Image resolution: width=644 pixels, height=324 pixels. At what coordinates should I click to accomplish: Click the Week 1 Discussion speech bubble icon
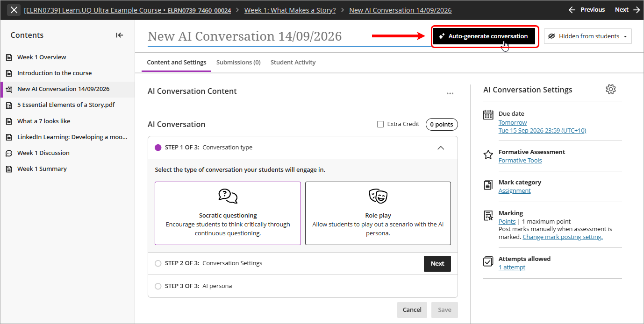click(x=8, y=153)
